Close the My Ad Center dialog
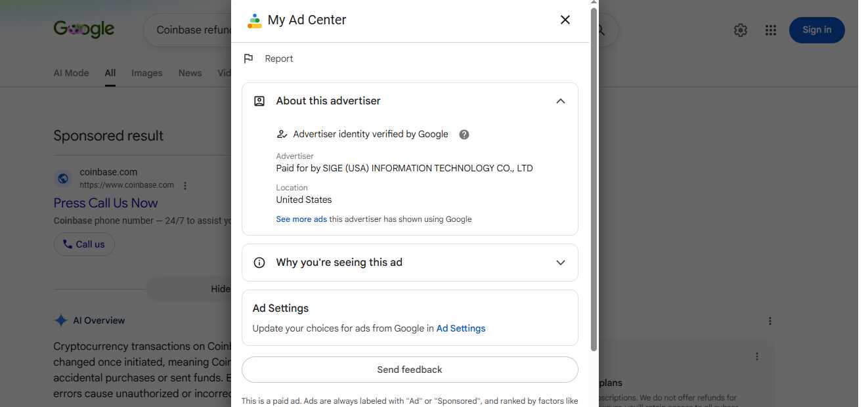Viewport: 868px width, 407px height. pyautogui.click(x=565, y=20)
